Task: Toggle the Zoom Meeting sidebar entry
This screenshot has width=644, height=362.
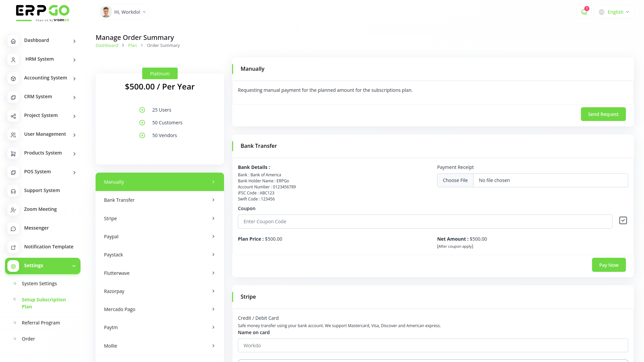Action: [40, 209]
